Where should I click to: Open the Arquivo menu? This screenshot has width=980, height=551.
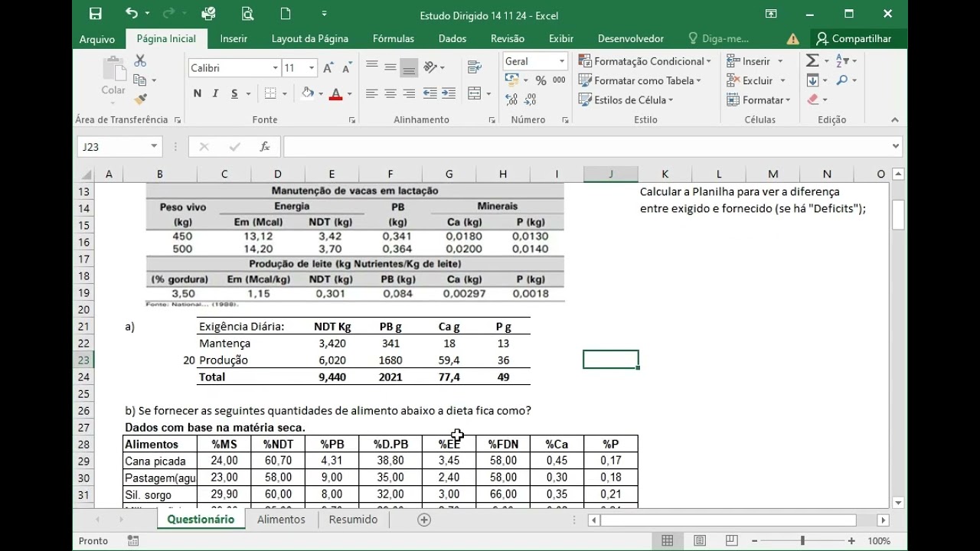tap(97, 38)
